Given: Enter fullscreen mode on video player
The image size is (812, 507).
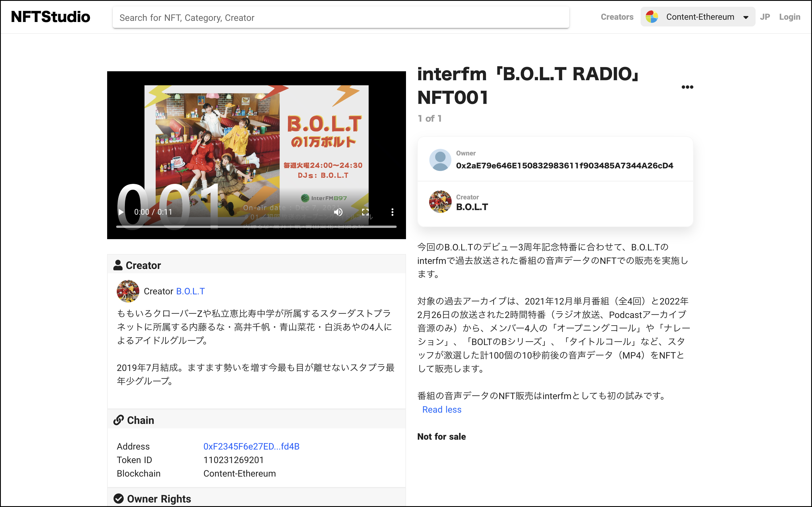Looking at the screenshot, I should [x=365, y=212].
